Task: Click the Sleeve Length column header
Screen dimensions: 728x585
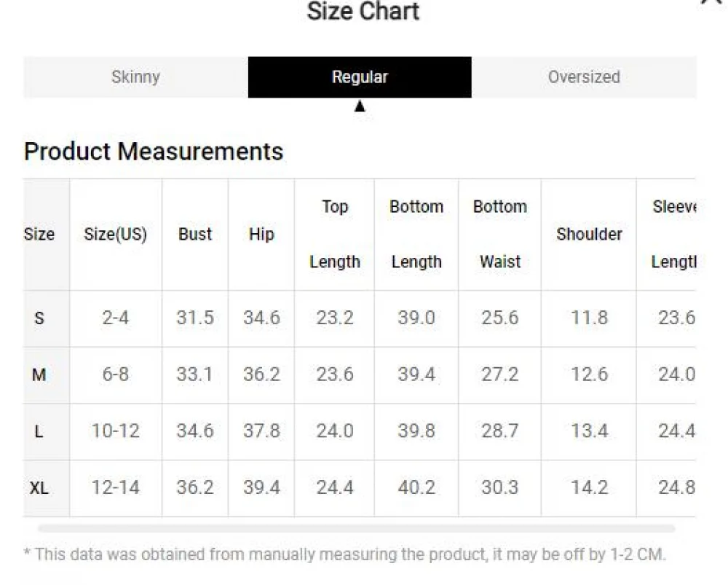Action: (x=674, y=235)
